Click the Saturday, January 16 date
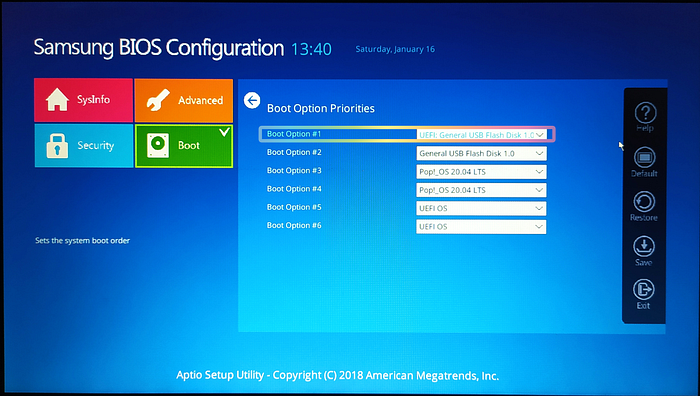 [x=395, y=49]
